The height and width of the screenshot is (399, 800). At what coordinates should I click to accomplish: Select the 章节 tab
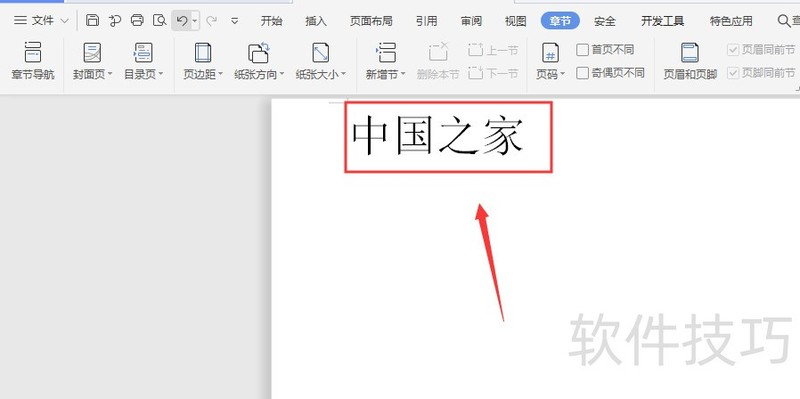pyautogui.click(x=560, y=21)
